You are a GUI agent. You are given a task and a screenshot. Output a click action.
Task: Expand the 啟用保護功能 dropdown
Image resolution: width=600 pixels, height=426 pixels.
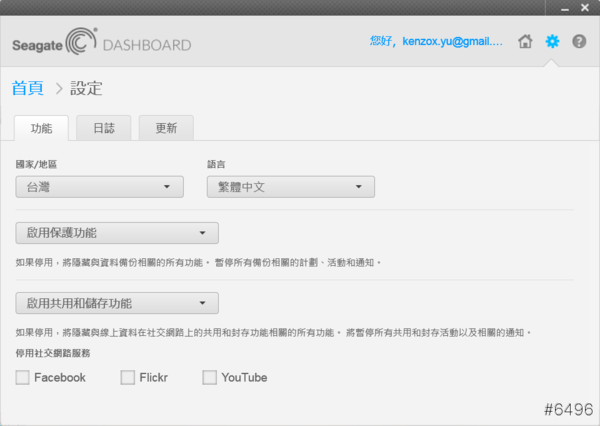117,233
